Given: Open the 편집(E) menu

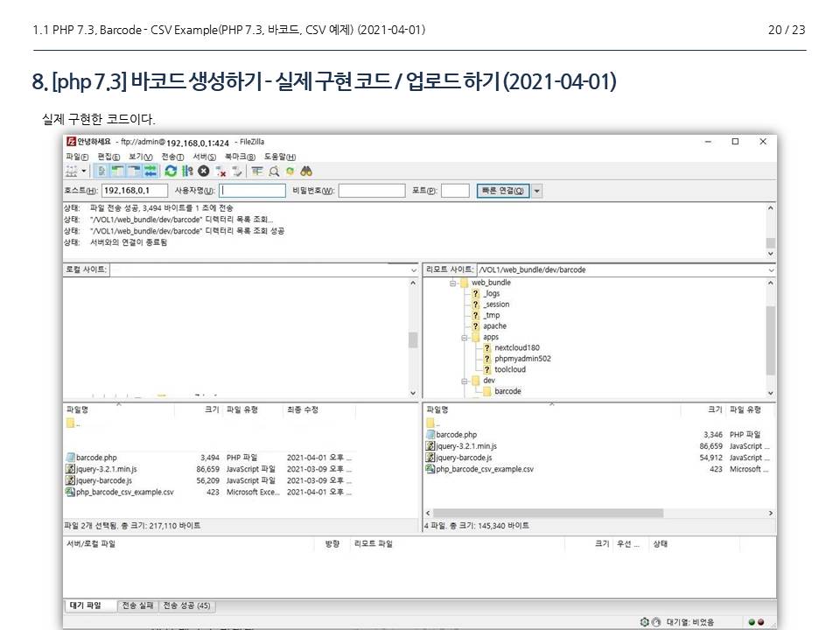Looking at the screenshot, I should [108, 157].
